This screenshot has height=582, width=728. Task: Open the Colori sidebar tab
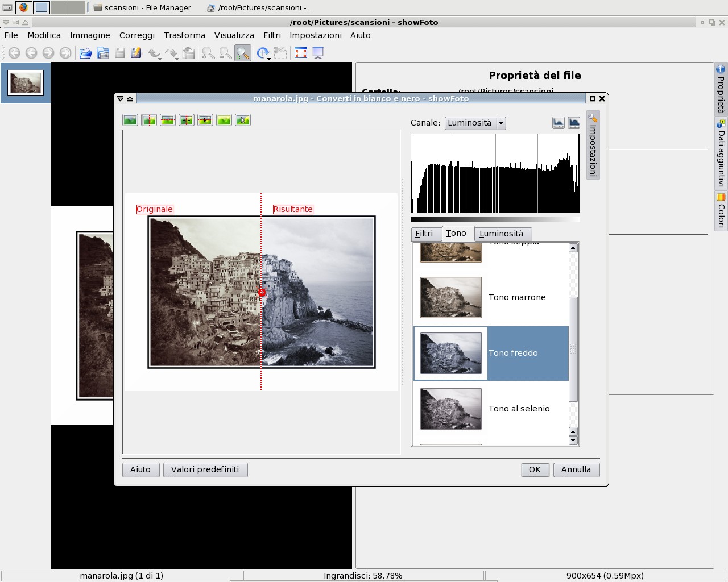721,211
